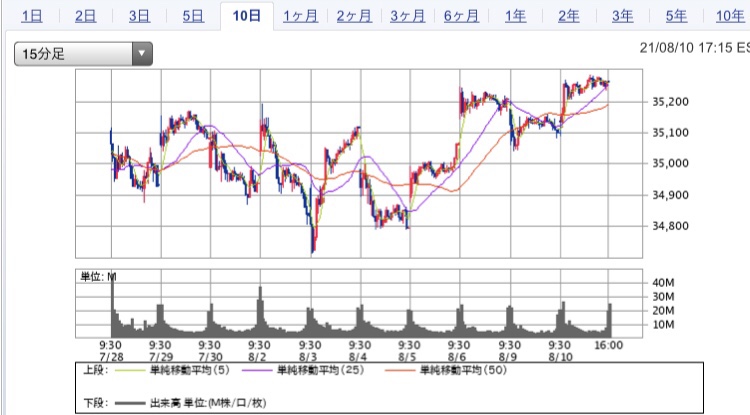750x415 pixels.
Task: Open the 3日 time range
Action: point(139,16)
